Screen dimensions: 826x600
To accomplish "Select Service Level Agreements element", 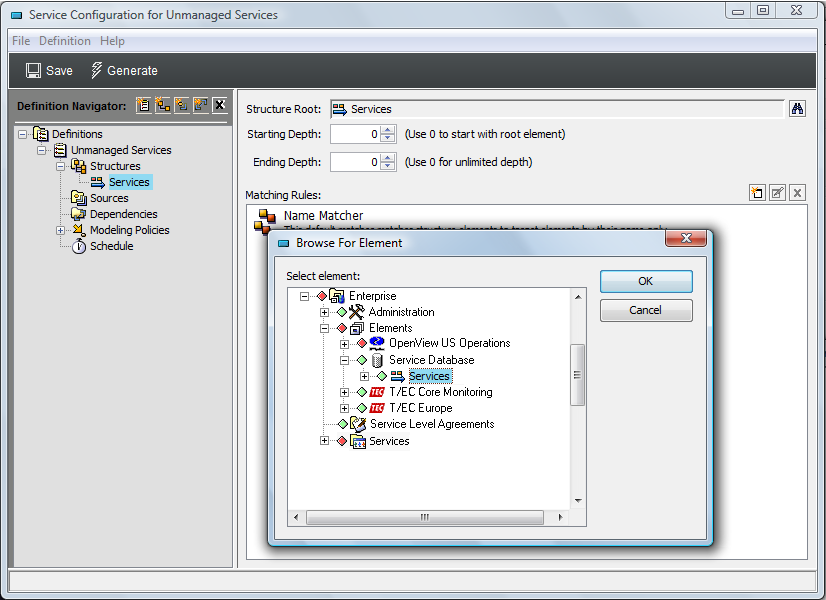I will [432, 424].
